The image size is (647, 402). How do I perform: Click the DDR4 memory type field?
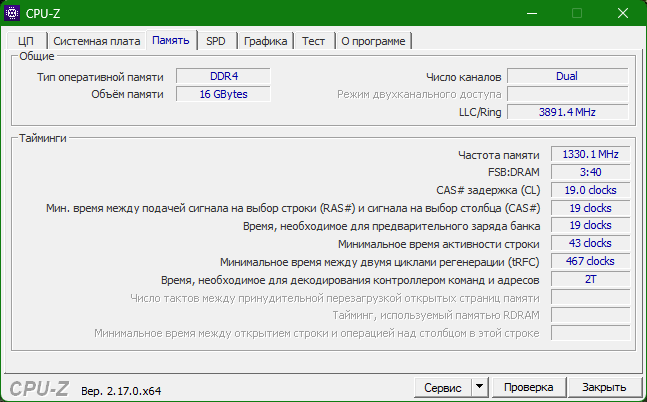tap(224, 76)
